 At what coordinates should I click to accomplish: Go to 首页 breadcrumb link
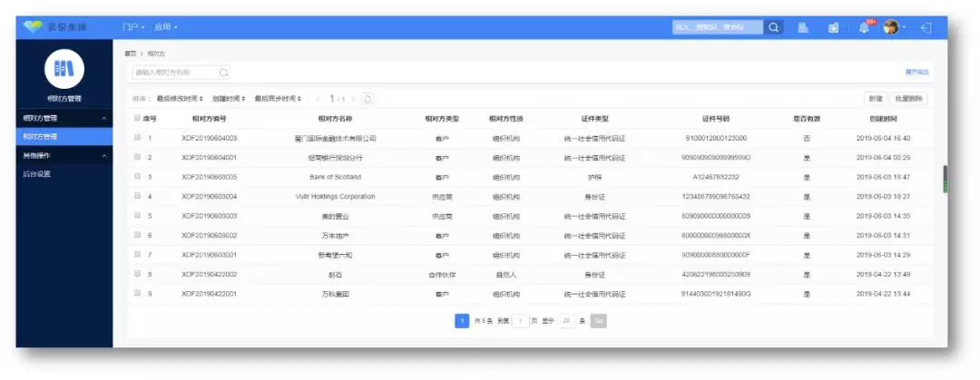[130, 54]
